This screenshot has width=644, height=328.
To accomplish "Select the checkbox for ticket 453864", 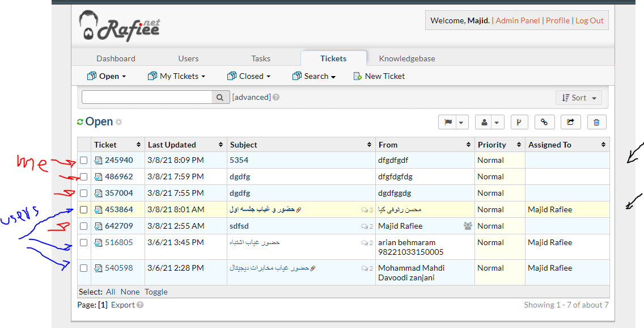I will [x=84, y=210].
